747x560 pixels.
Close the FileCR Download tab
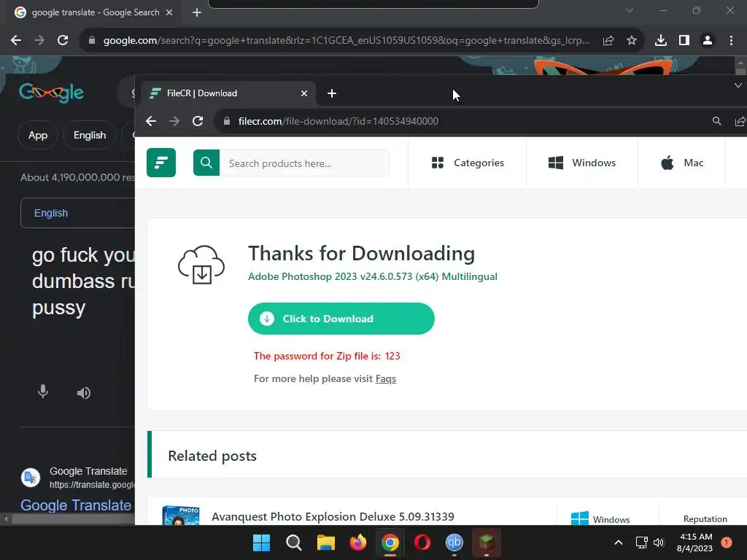tap(304, 93)
